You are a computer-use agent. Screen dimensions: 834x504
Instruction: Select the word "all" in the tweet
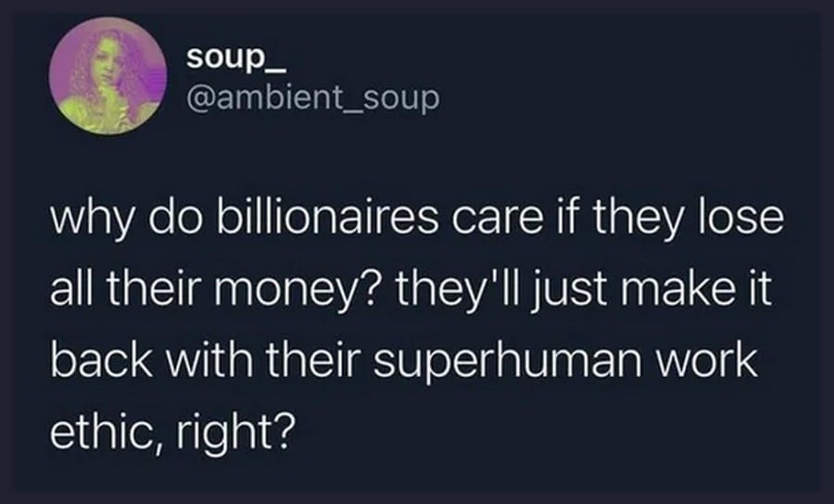tap(71, 289)
